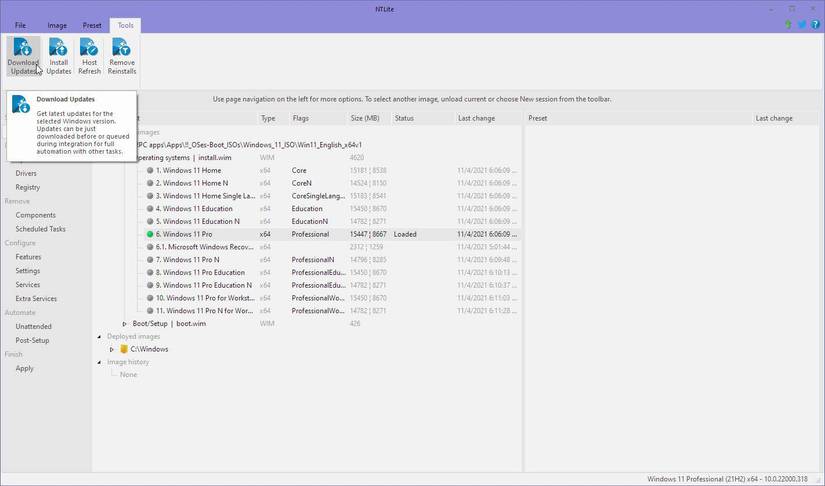The height and width of the screenshot is (486, 825).
Task: Expand the Boot/Setup boot.wim node
Action: click(x=125, y=324)
